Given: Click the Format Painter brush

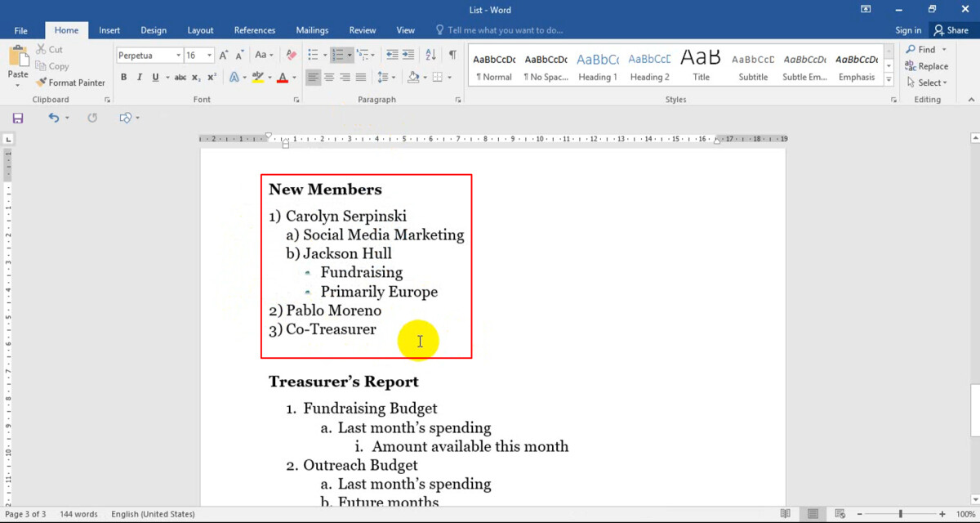Looking at the screenshot, I should click(70, 83).
